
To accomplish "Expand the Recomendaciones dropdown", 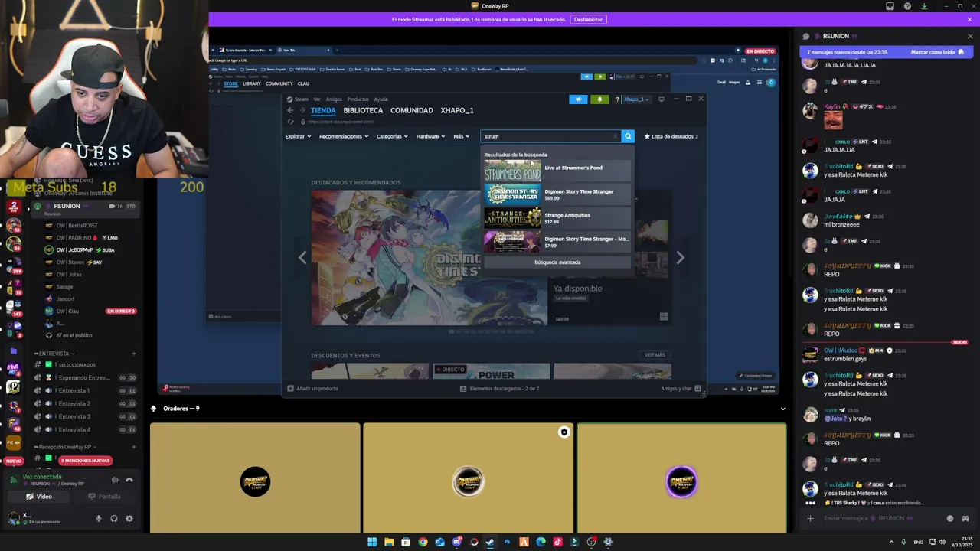I will coord(344,136).
